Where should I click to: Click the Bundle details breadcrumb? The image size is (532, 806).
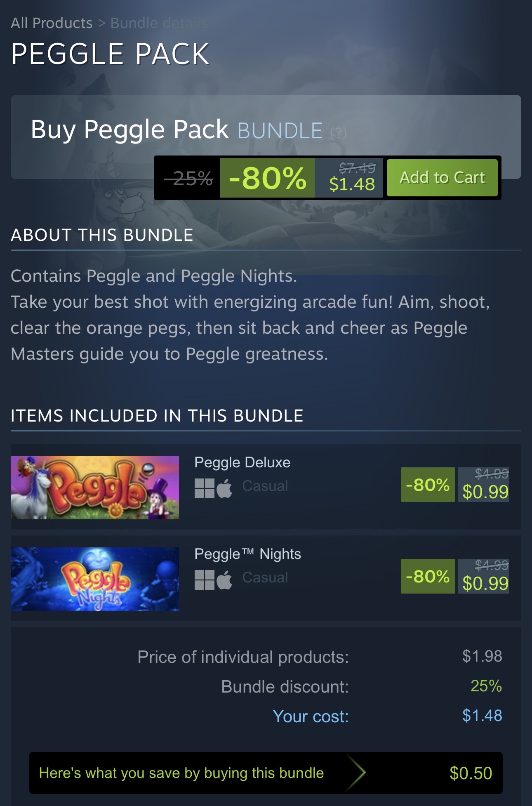(x=159, y=23)
